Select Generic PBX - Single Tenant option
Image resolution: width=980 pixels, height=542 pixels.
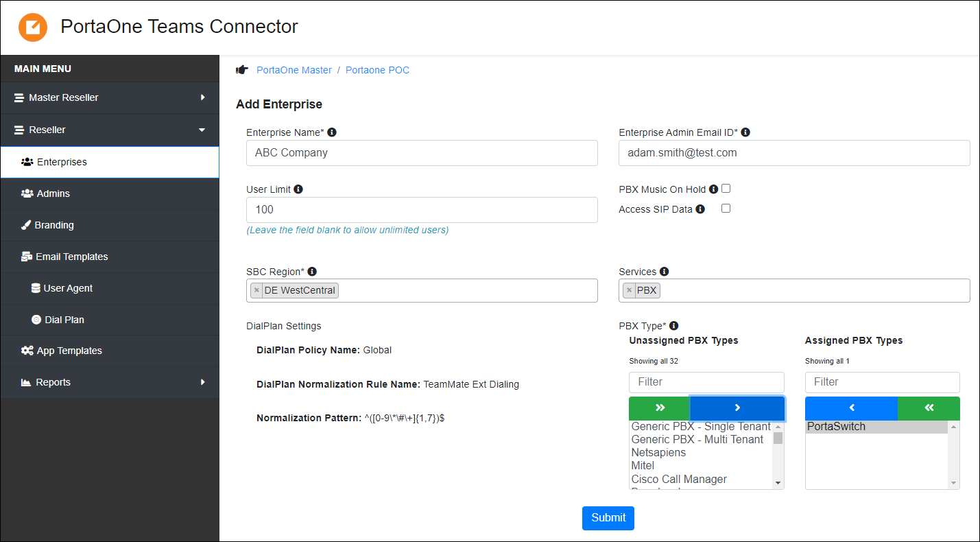(701, 427)
